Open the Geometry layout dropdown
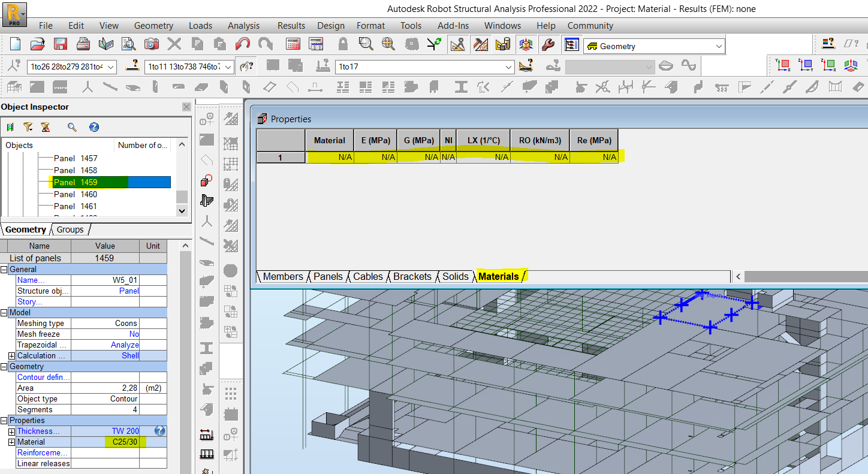Screen dimensions: 868x474 coord(719,46)
